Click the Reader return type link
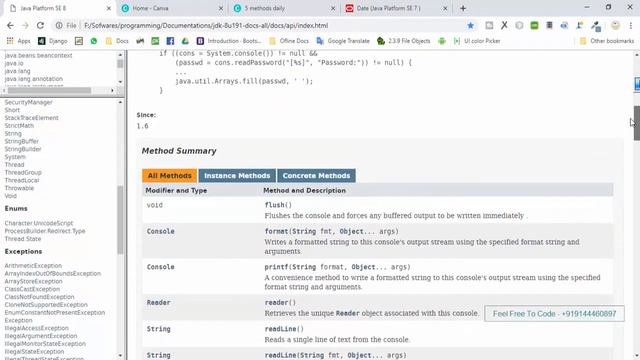The height and width of the screenshot is (360, 640). pos(159,302)
